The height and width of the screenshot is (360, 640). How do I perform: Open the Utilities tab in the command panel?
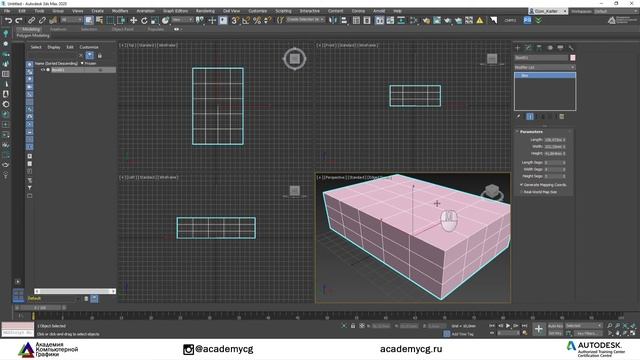click(x=571, y=48)
